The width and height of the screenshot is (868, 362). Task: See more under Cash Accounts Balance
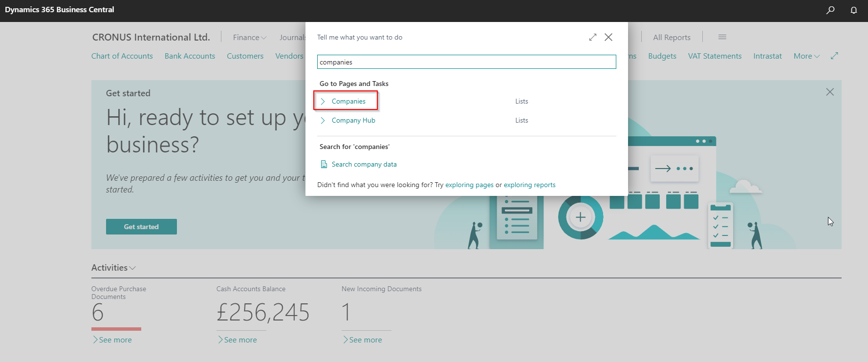[x=237, y=340]
